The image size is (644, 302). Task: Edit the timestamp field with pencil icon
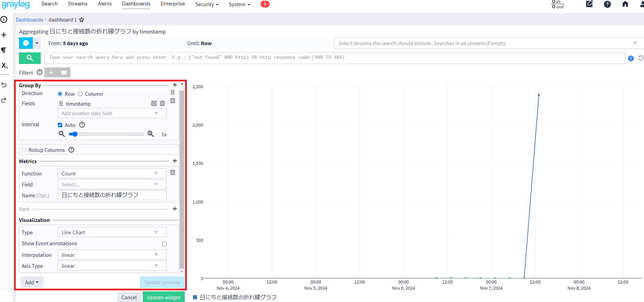pyautogui.click(x=154, y=103)
